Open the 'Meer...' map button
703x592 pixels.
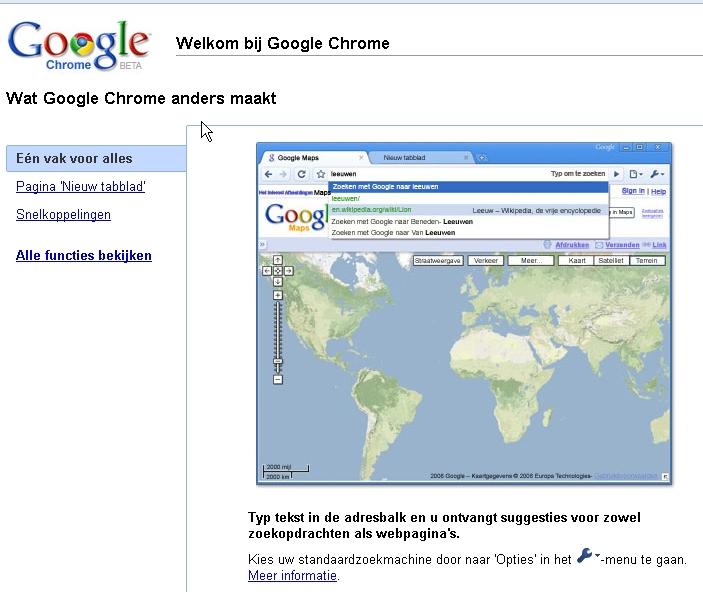531,261
